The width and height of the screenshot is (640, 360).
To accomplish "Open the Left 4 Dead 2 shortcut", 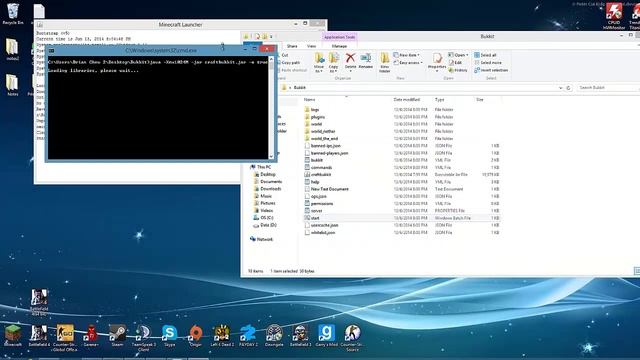I will [x=222, y=336].
